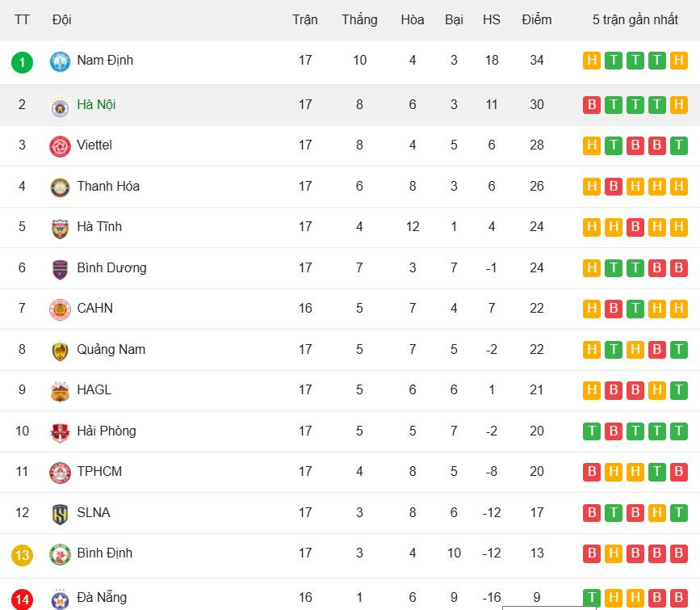Image resolution: width=700 pixels, height=610 pixels.
Task: Select the CAHN team badge
Action: point(60,309)
